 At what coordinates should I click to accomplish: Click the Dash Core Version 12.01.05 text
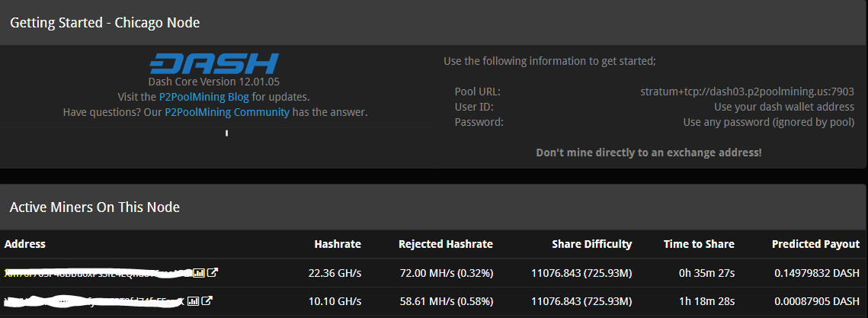click(x=213, y=82)
